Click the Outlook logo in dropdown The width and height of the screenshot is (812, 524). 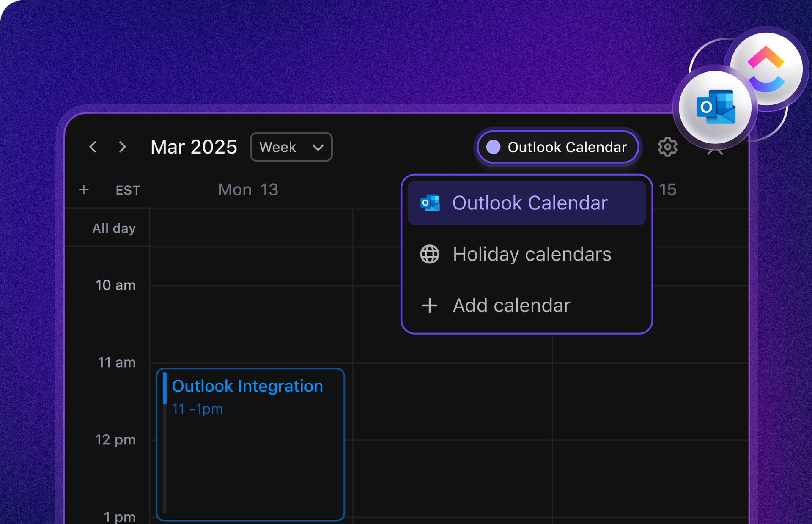pyautogui.click(x=430, y=203)
